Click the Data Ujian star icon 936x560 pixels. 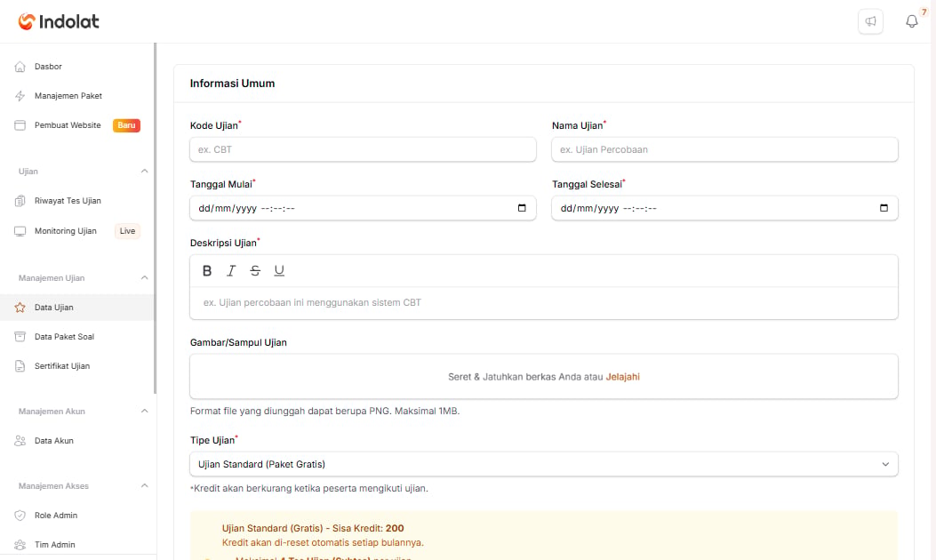pyautogui.click(x=20, y=308)
